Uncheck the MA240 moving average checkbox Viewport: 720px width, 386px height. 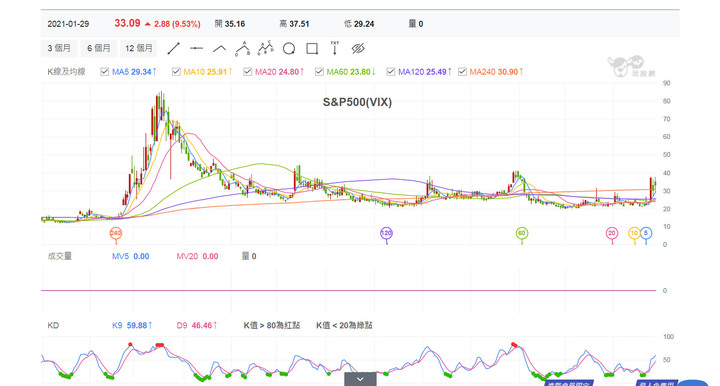tap(462, 72)
